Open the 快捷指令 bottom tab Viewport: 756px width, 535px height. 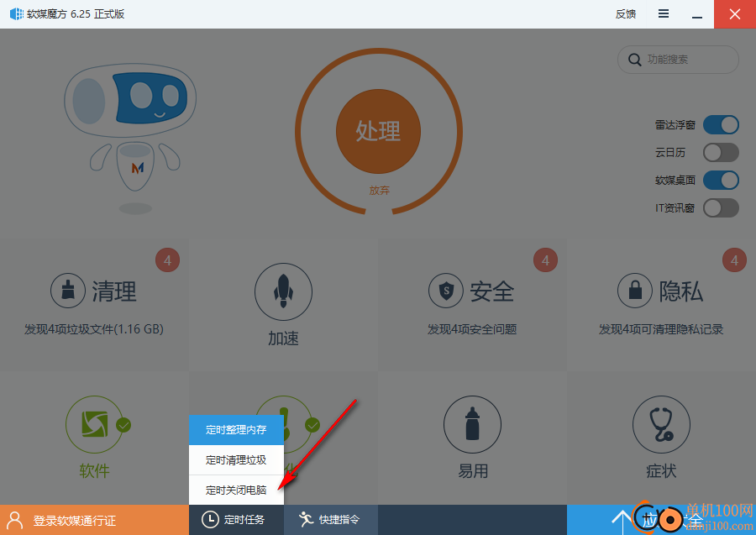click(331, 520)
